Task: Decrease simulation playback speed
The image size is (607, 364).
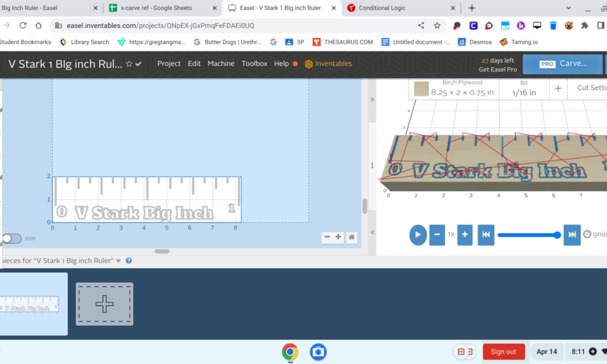Action: click(437, 235)
